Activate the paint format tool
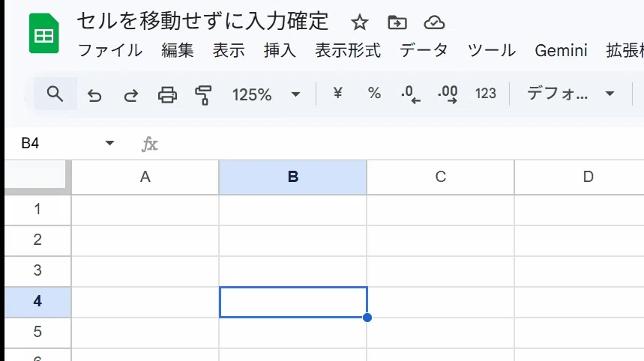Viewport: 644px width, 361px height. pyautogui.click(x=203, y=95)
